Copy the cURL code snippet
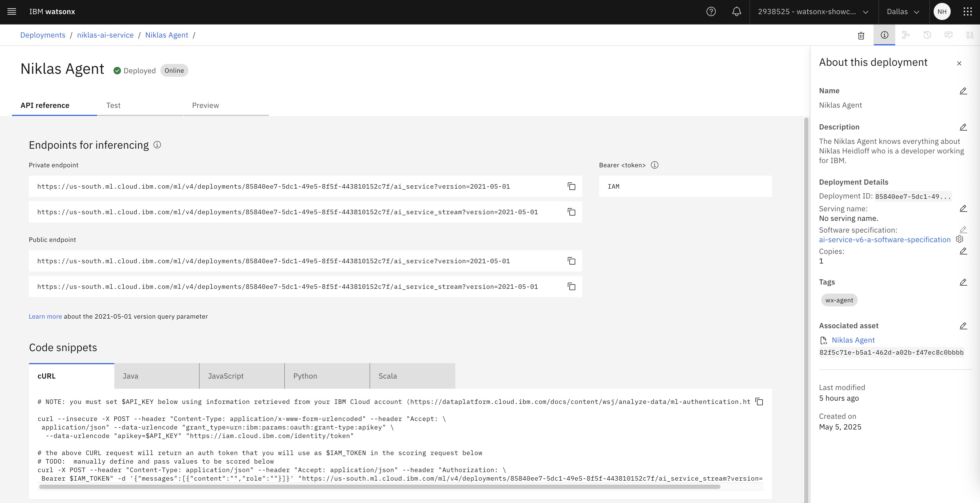Image resolution: width=980 pixels, height=503 pixels. click(759, 402)
